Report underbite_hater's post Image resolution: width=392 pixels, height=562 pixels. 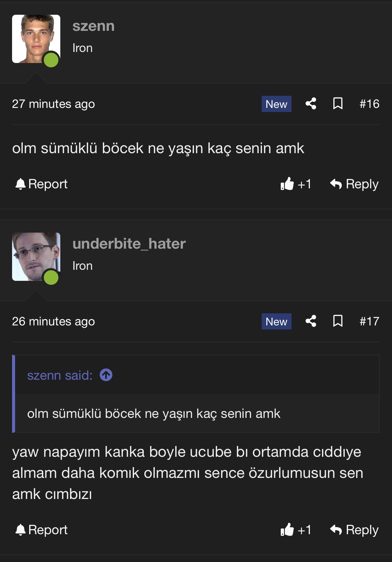tap(42, 530)
